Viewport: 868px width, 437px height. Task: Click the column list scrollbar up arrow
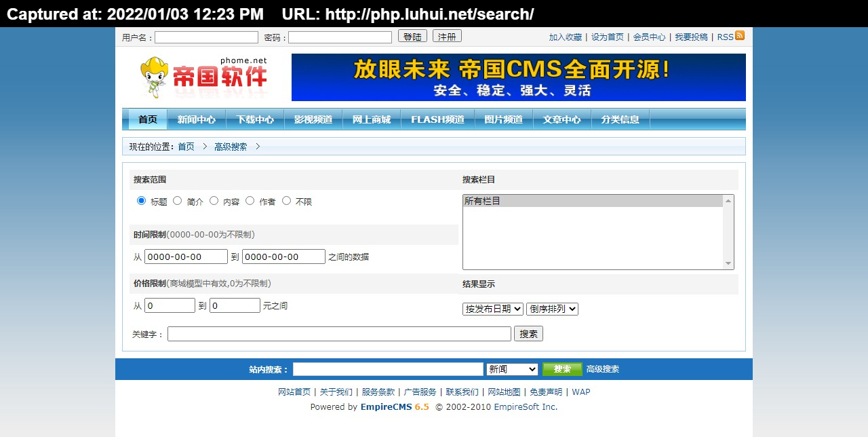[x=728, y=201]
